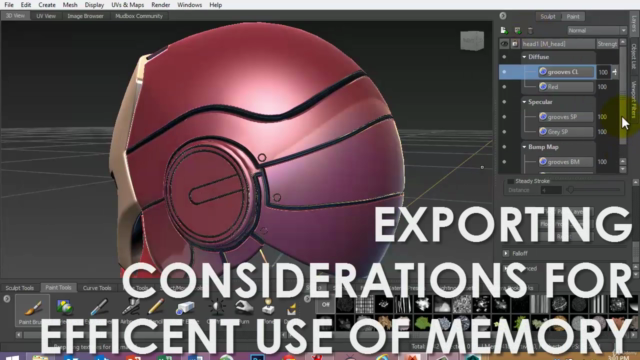Click the Steady Stroke Distance slider

click(x=594, y=190)
